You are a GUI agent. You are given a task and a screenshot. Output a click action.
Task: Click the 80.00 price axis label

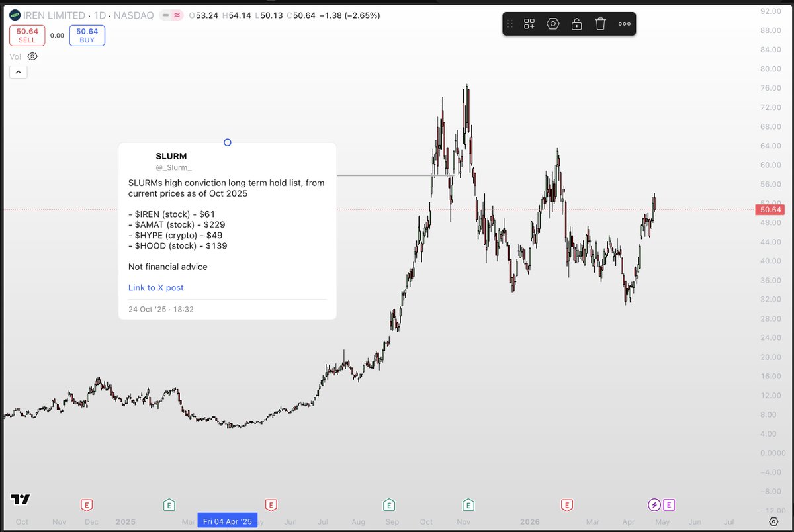pyautogui.click(x=772, y=69)
